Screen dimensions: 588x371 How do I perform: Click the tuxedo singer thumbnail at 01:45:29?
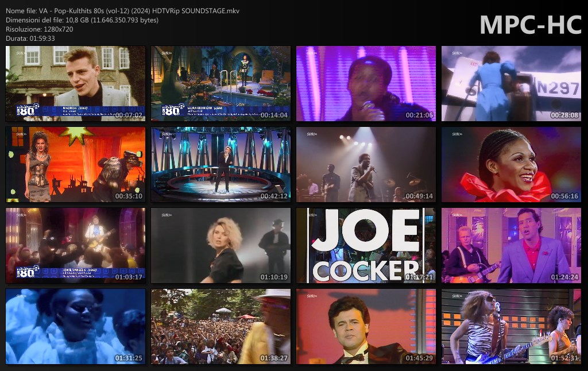point(366,326)
